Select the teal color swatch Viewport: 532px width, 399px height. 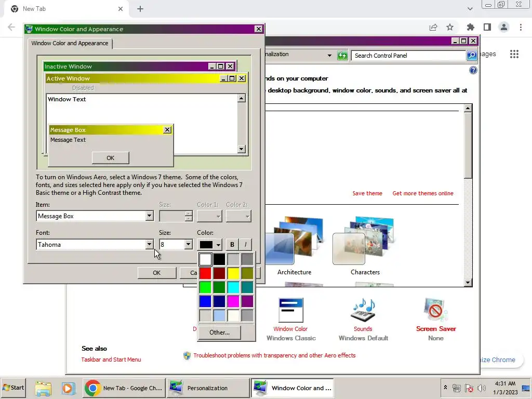(247, 287)
